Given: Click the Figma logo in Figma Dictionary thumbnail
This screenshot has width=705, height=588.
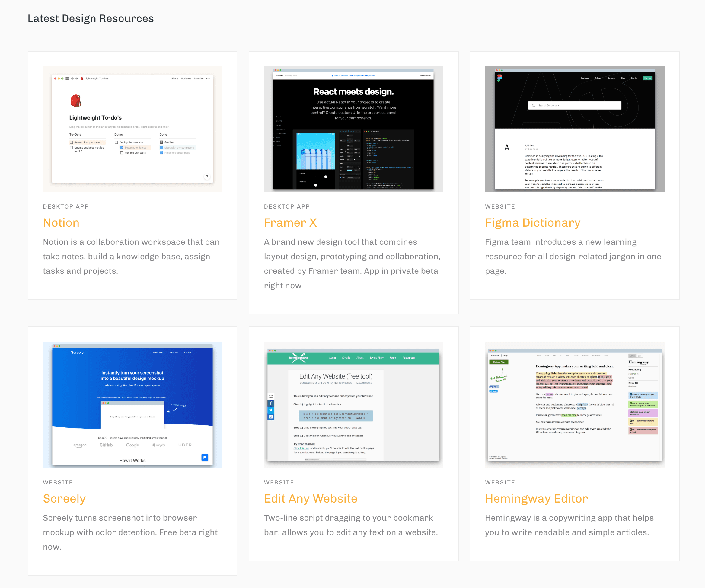Looking at the screenshot, I should 499,78.
